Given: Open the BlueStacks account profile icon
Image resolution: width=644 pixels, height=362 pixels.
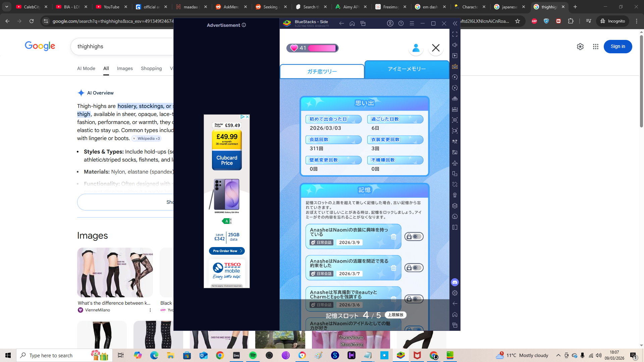Looking at the screenshot, I should click(390, 23).
